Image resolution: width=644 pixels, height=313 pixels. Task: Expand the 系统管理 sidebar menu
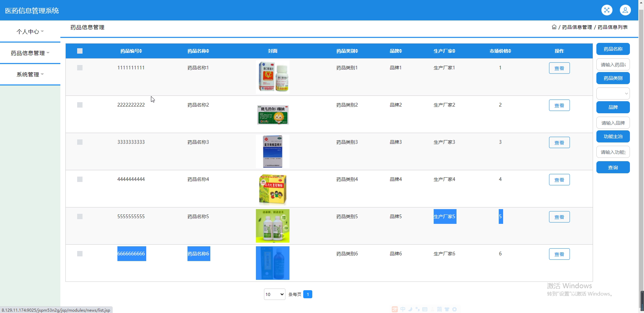pos(30,74)
